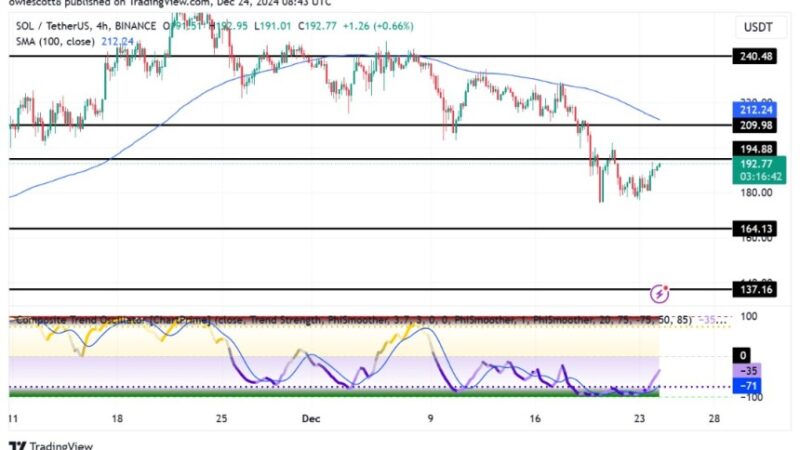
Task: Click the C192.77 close value in header
Action: pyautogui.click(x=317, y=26)
